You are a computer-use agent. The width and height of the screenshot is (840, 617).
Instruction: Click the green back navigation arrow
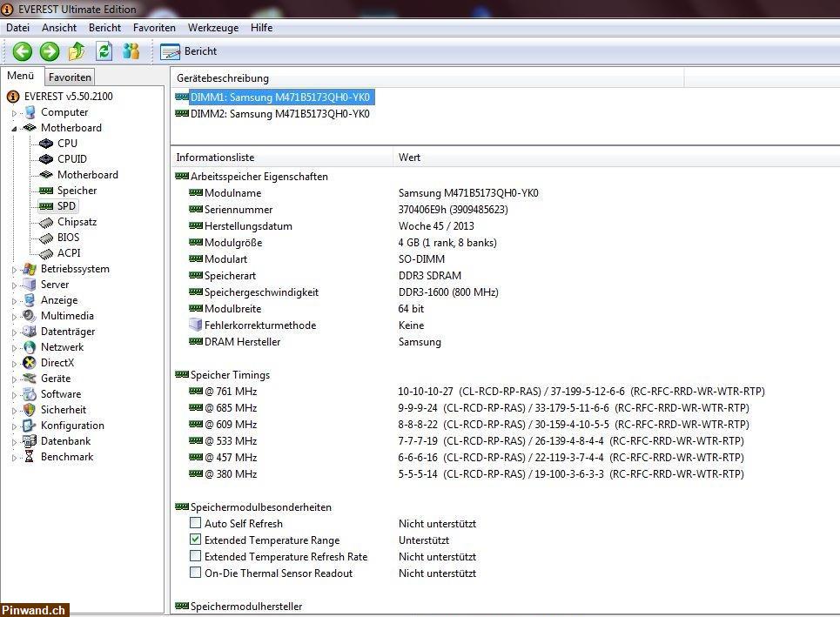22,51
